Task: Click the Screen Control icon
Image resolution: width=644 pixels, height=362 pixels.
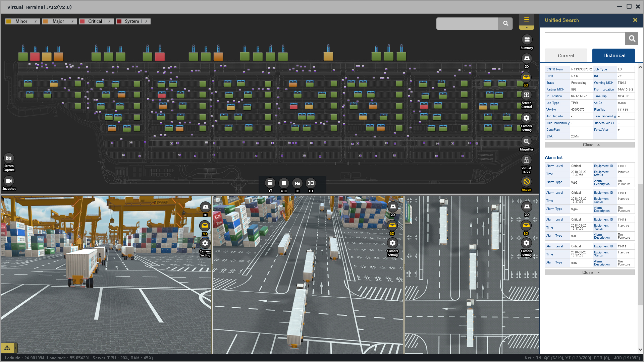Action: click(527, 95)
